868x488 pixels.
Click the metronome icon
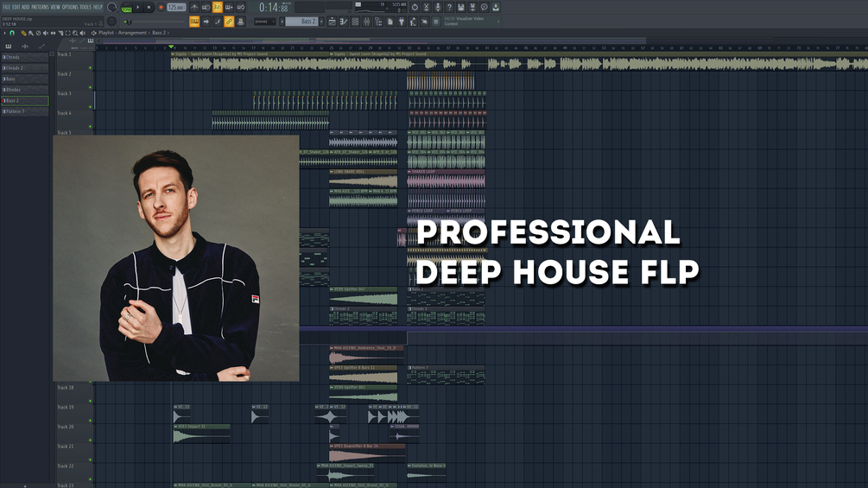194,7
